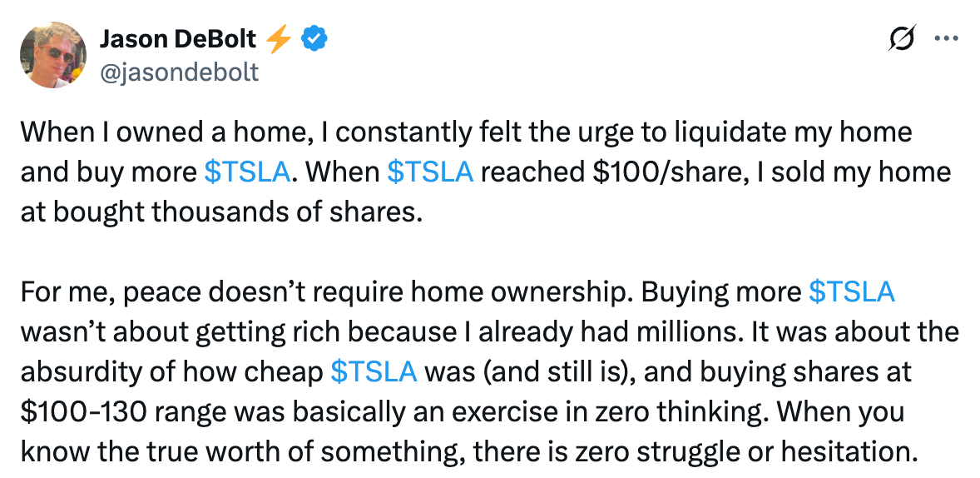
Task: Click the 'bought thousands of shares' line
Action: [x=235, y=212]
